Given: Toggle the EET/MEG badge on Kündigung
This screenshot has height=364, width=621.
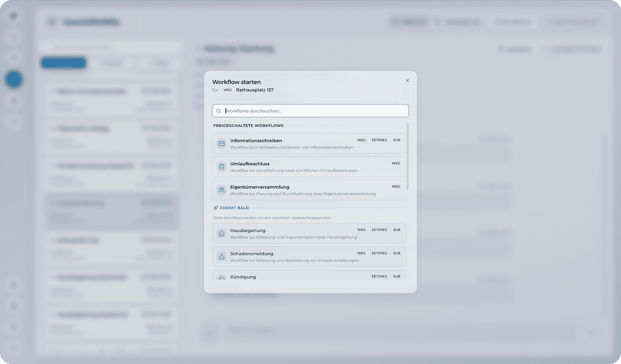Looking at the screenshot, I should coord(379,276).
